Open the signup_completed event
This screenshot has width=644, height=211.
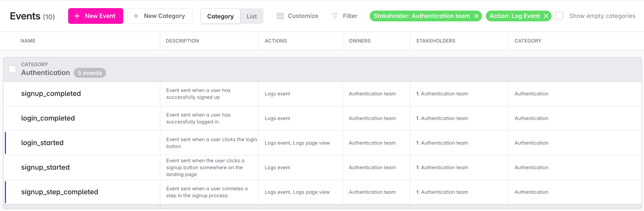(51, 93)
